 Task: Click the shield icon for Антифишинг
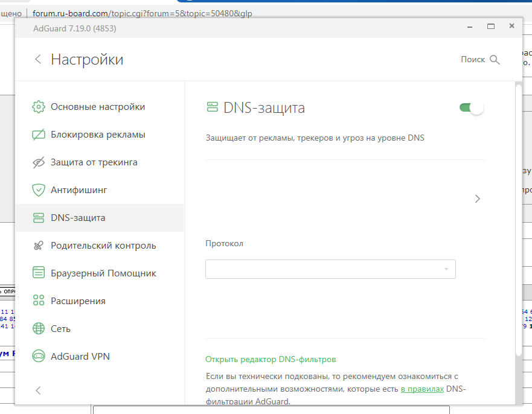[x=38, y=190]
